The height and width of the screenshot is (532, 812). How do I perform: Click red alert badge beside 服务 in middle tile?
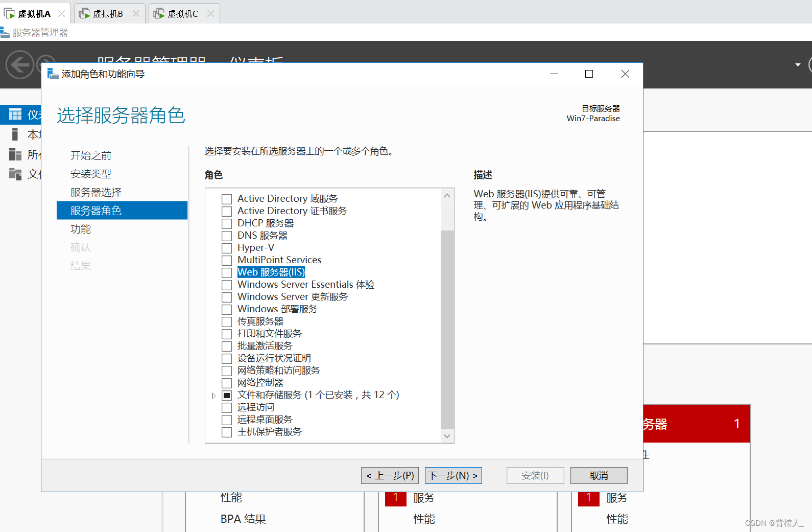[x=395, y=498]
